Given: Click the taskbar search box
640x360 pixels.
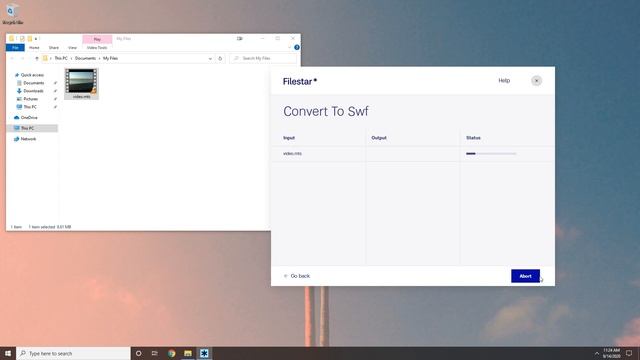Looking at the screenshot, I should pos(73,353).
